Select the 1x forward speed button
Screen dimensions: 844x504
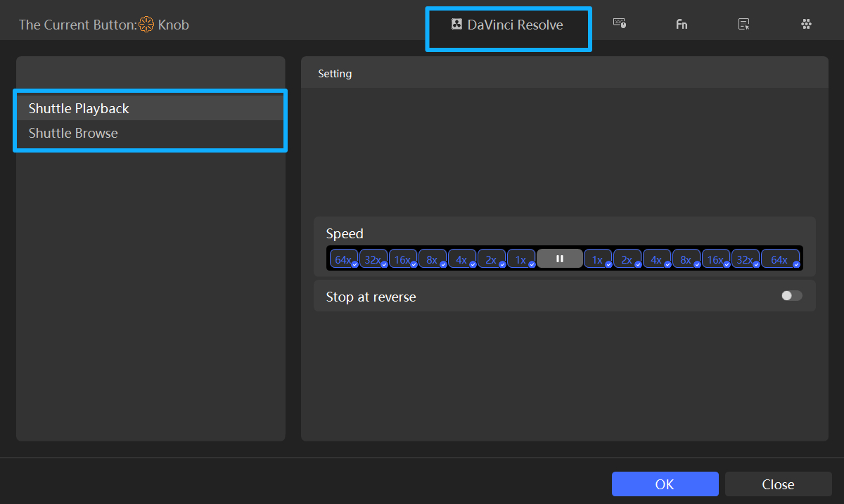pos(596,258)
